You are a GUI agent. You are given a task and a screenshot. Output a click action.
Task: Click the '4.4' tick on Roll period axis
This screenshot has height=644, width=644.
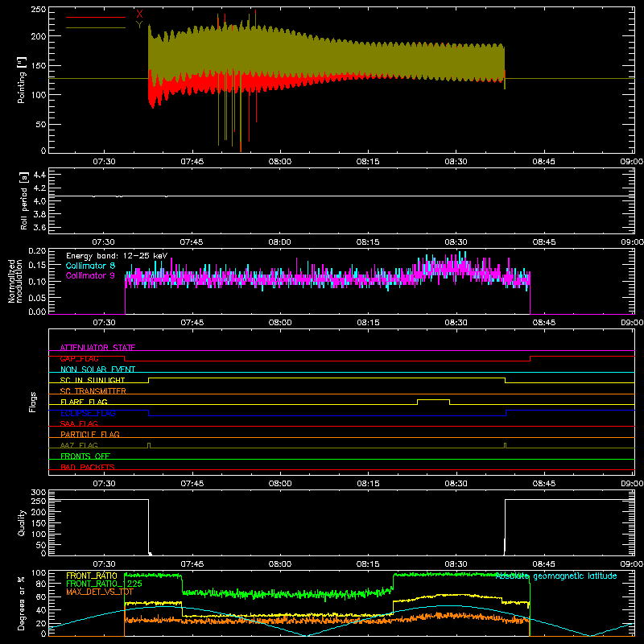(39, 175)
